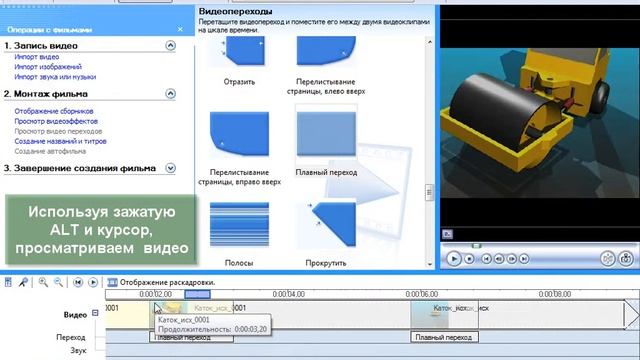The image size is (640, 360).
Task: Click the 0:00:06.00 mark on the time ruler
Action: [x=422, y=294]
